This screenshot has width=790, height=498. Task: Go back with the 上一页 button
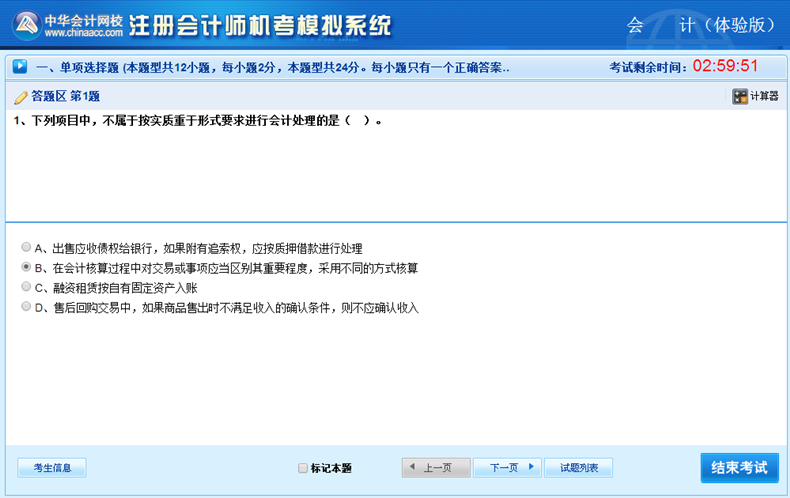point(436,467)
